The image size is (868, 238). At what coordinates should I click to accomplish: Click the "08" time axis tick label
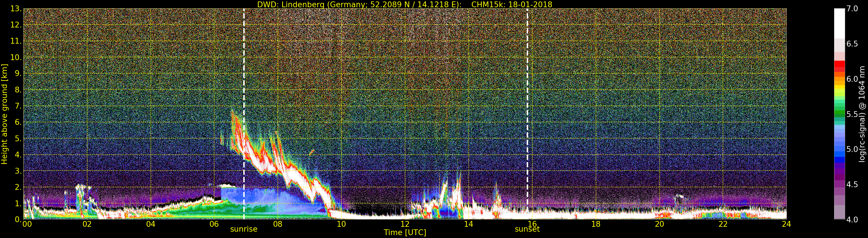tap(278, 224)
